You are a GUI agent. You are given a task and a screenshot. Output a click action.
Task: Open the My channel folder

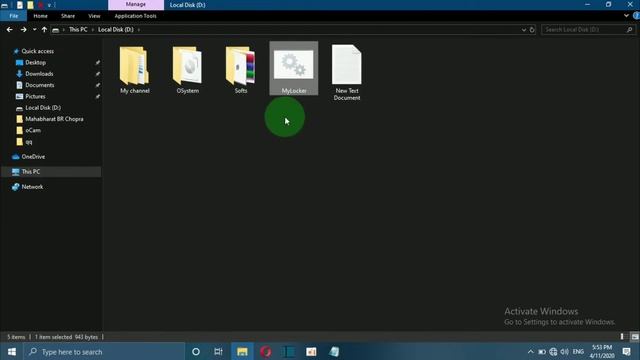135,69
